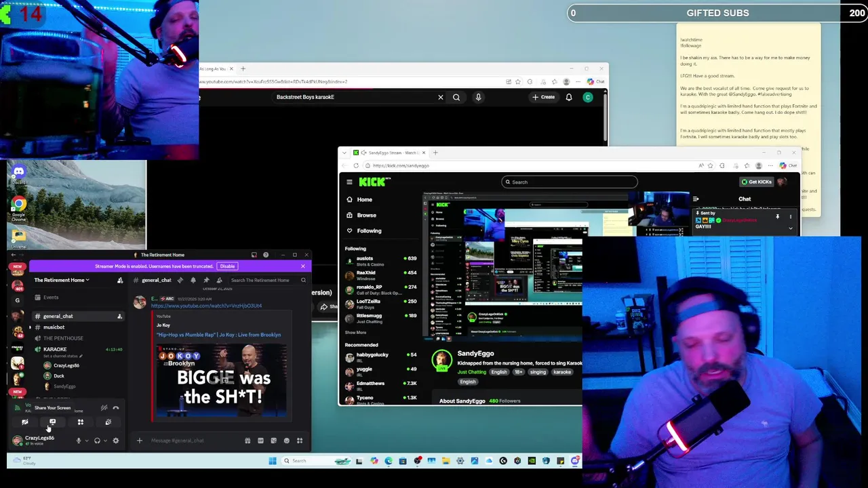Open Events in Discord sidebar
868x488 pixels.
pos(51,298)
